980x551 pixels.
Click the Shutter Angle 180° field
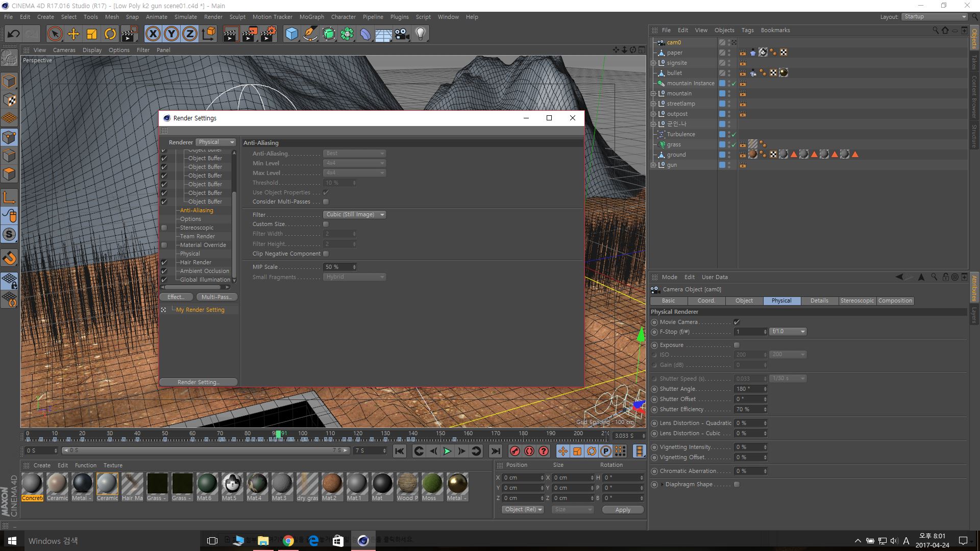coord(751,389)
